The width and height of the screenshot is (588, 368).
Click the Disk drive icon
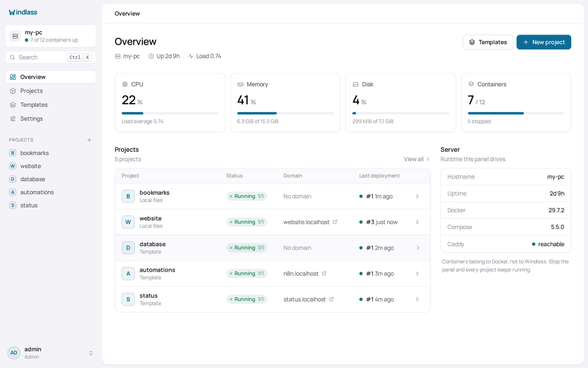tap(356, 84)
